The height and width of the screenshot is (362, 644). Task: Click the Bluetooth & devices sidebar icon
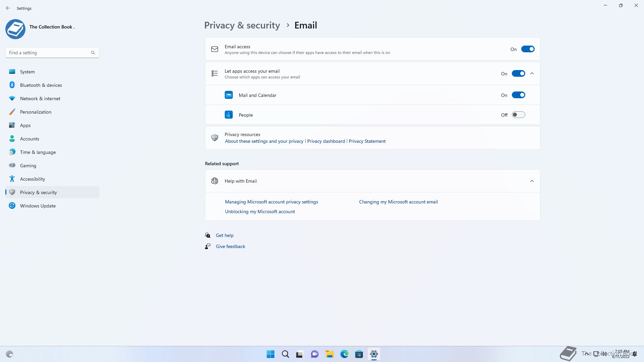click(12, 85)
